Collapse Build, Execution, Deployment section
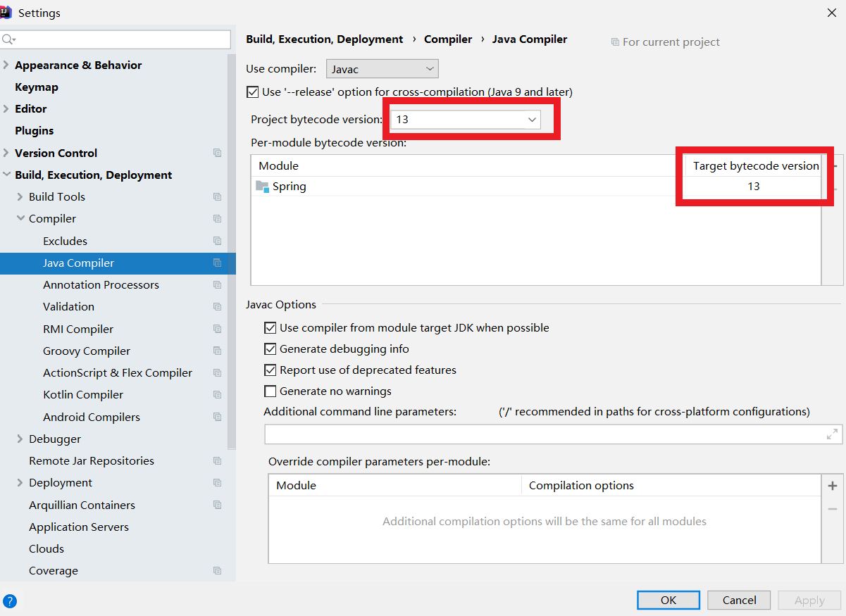846x616 pixels. click(x=6, y=175)
